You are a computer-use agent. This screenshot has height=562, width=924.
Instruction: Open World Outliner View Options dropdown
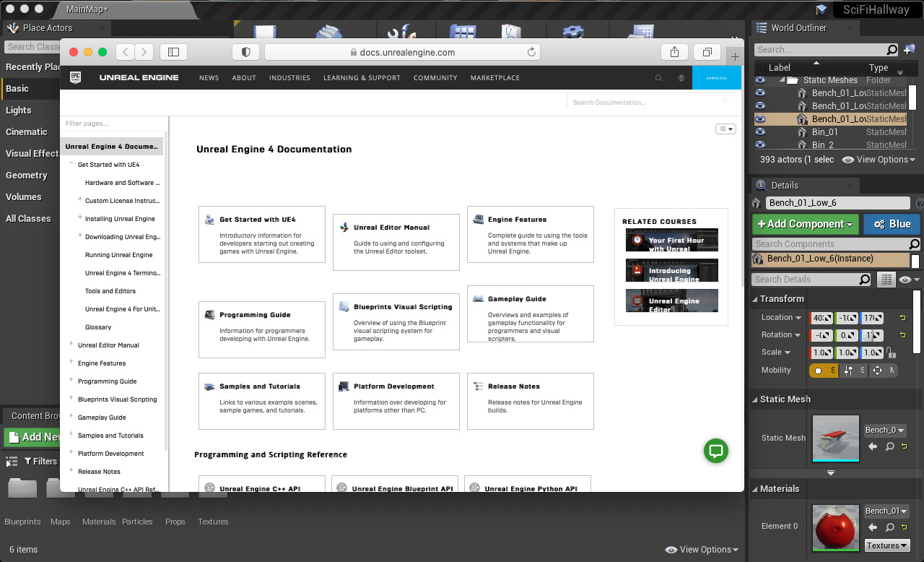pyautogui.click(x=879, y=160)
